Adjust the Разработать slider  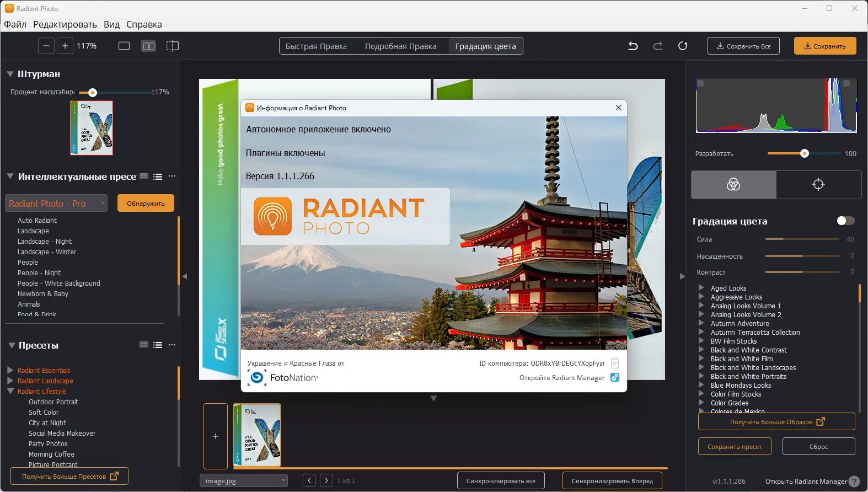805,153
